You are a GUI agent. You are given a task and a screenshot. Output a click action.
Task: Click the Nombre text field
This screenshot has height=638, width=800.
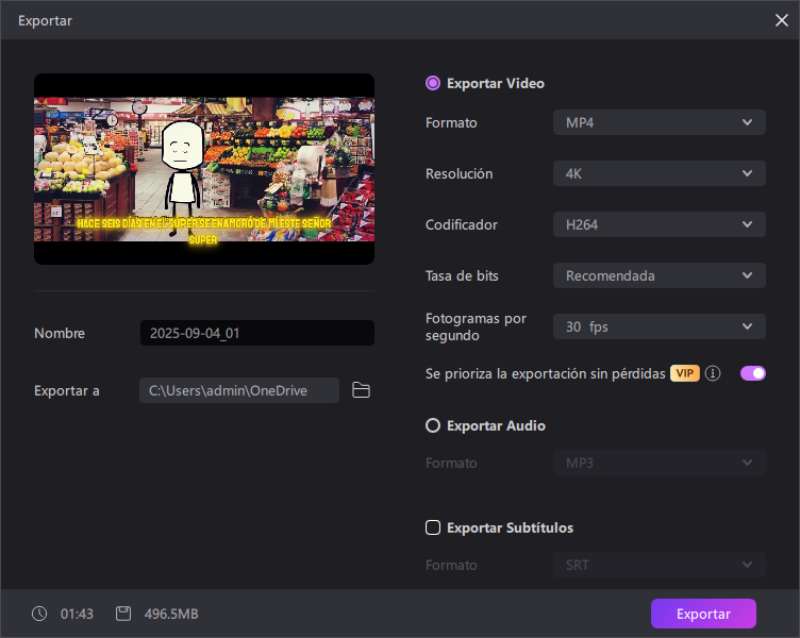(x=256, y=334)
